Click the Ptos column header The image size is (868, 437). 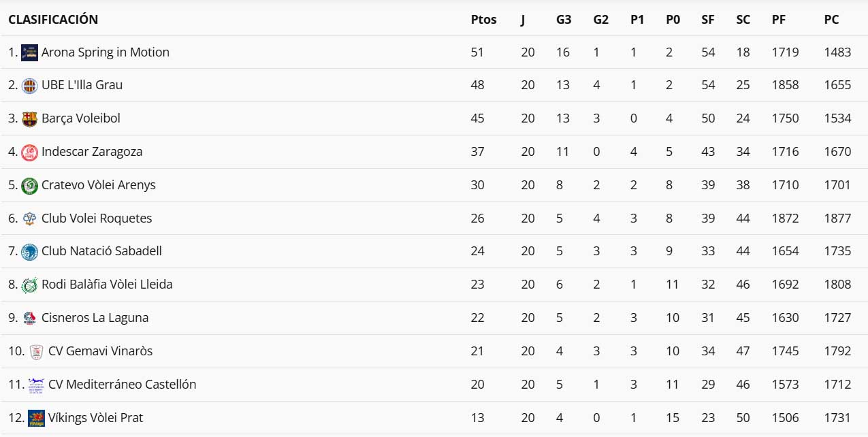(483, 20)
